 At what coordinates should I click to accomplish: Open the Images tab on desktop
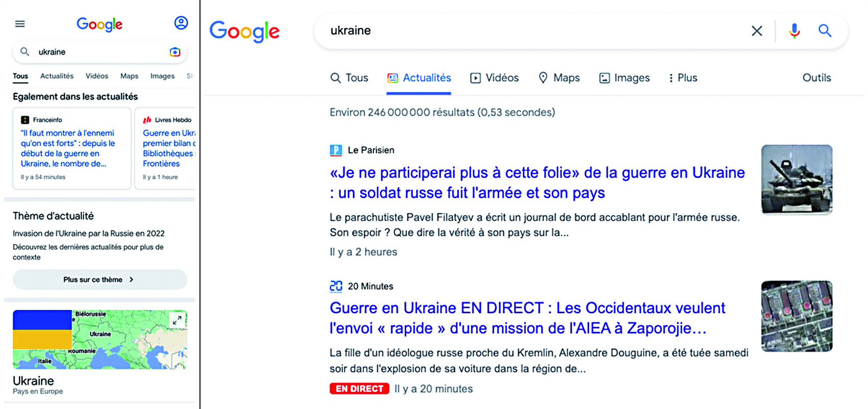(624, 78)
